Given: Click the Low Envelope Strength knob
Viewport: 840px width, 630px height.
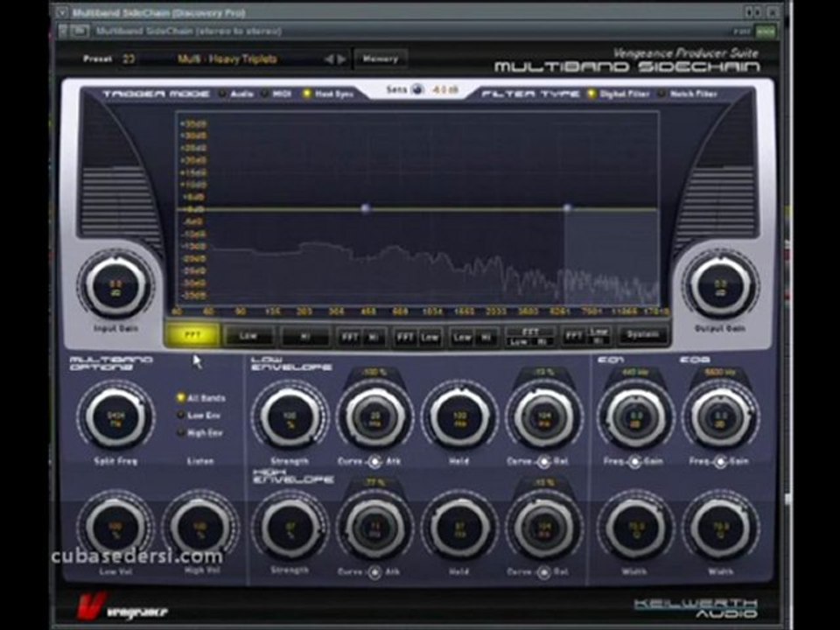Looking at the screenshot, I should pyautogui.click(x=290, y=417).
